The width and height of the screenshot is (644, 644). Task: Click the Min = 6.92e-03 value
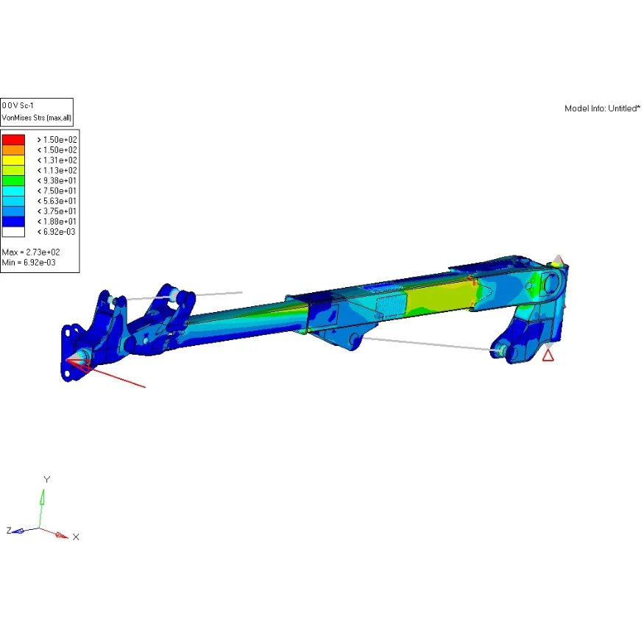point(29,262)
